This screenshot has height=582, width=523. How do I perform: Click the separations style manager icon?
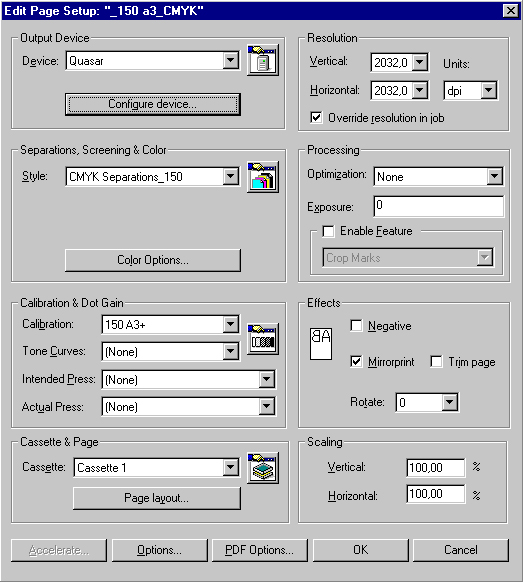click(263, 177)
